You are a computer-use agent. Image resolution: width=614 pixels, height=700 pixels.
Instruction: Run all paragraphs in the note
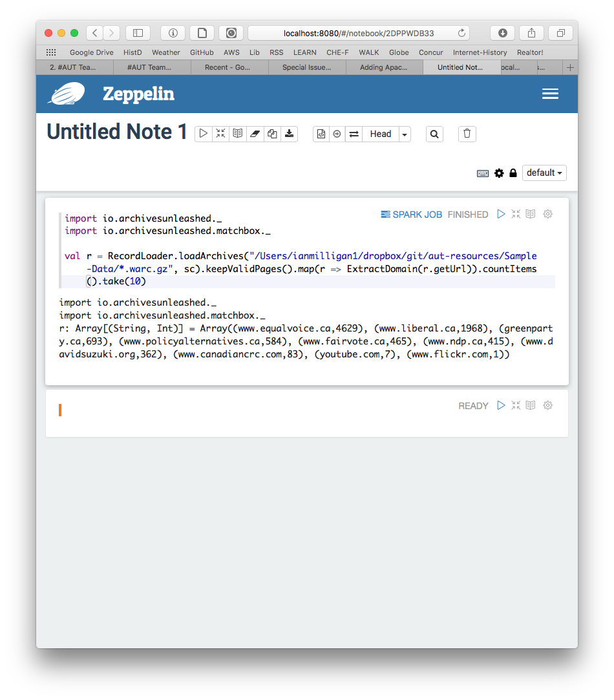pos(204,133)
